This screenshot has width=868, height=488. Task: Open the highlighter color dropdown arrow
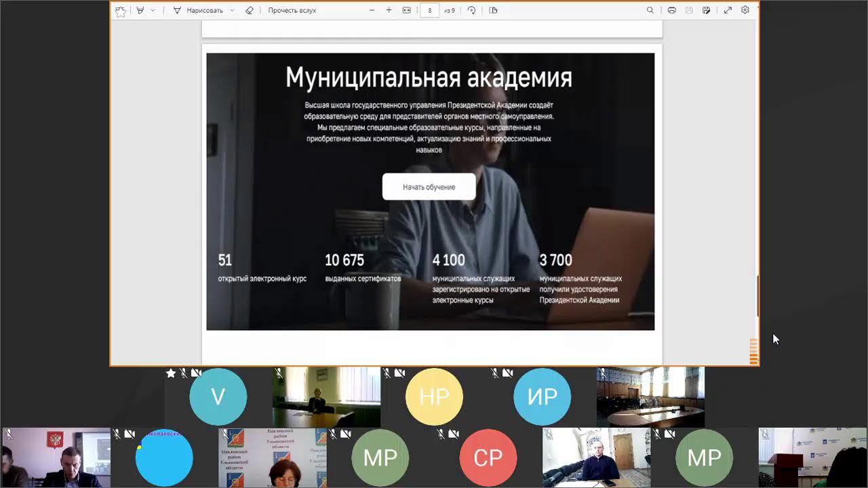click(x=153, y=10)
